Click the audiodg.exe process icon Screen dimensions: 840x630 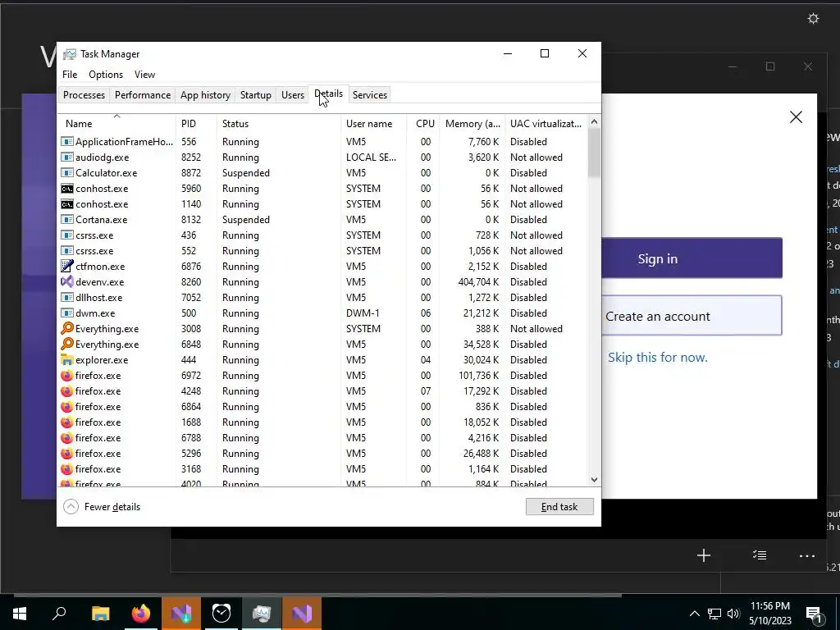pyautogui.click(x=67, y=157)
